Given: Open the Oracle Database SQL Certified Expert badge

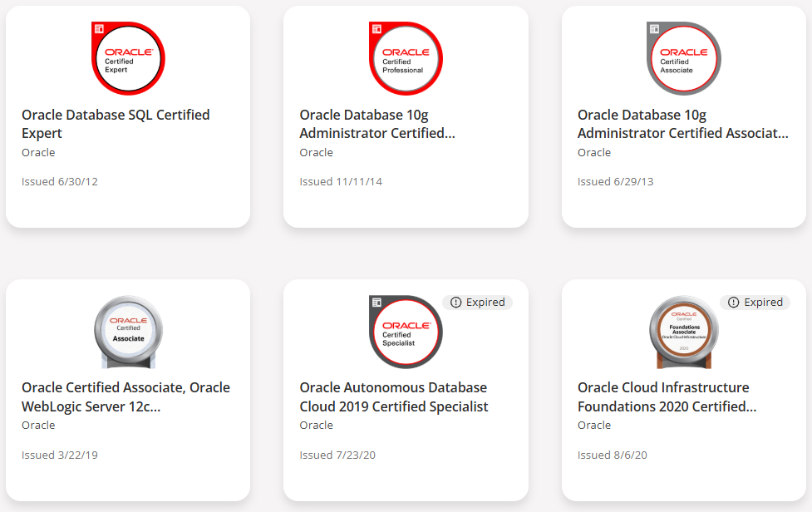Looking at the screenshot, I should [116, 123].
